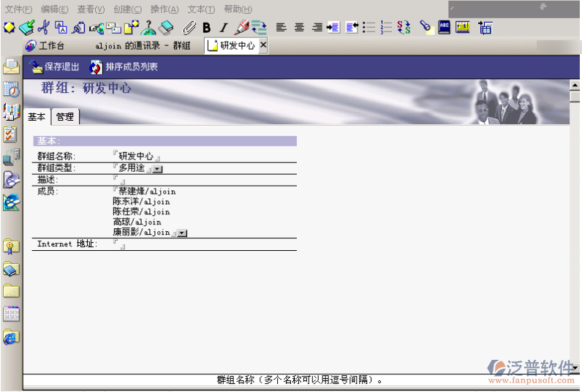This screenshot has width=582, height=392.
Task: Click the create link globe-hand icon
Action: coord(96,29)
